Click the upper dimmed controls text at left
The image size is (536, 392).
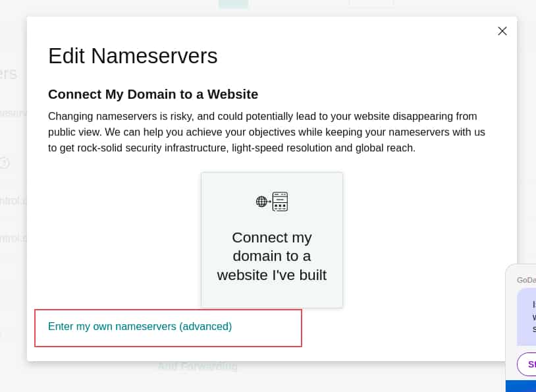[13, 200]
